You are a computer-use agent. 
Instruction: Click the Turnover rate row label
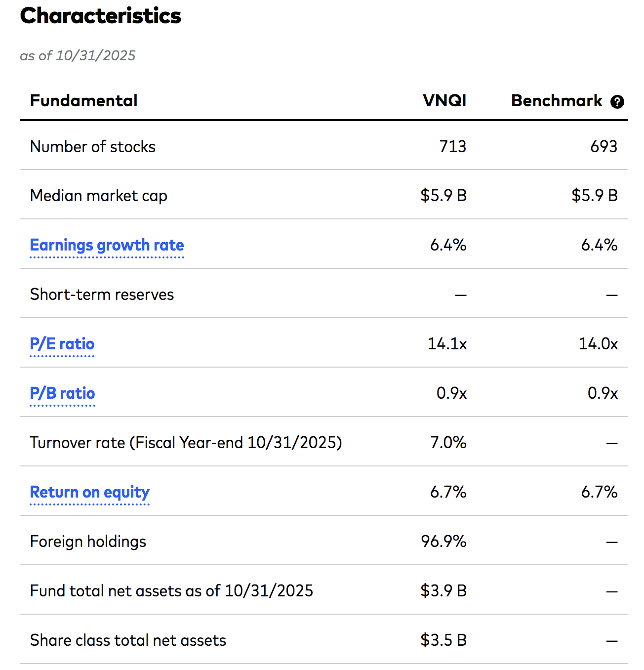186,443
